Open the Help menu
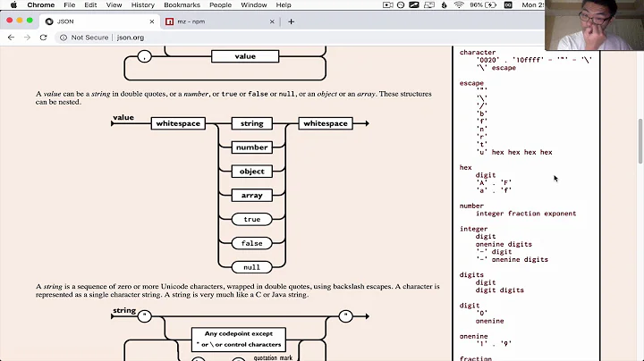 pyautogui.click(x=284, y=5)
